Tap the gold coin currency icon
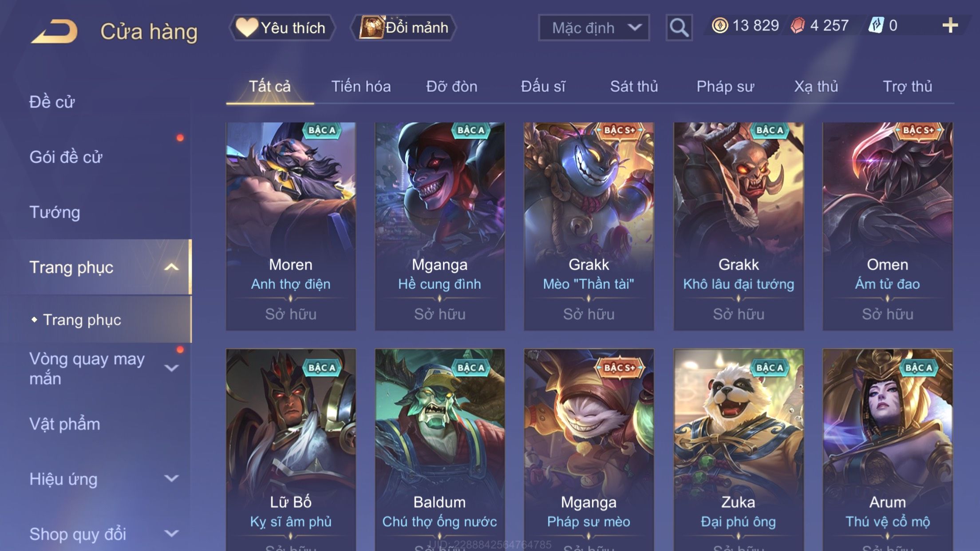 720,25
